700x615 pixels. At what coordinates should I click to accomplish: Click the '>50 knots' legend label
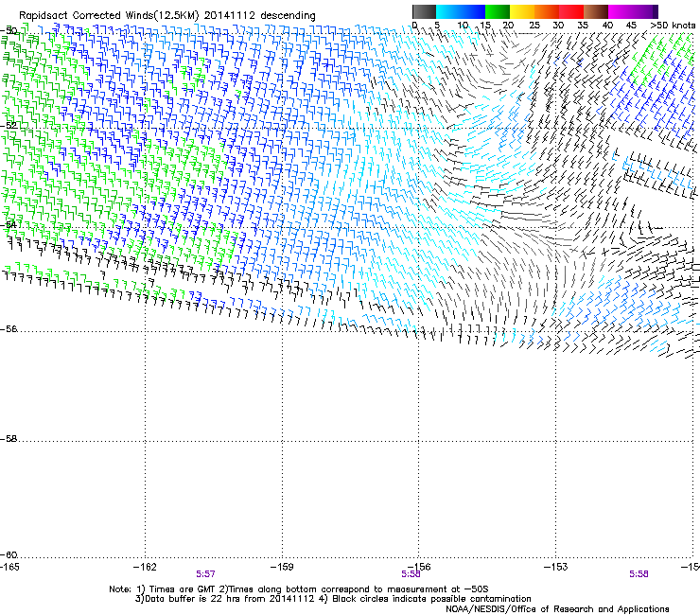click(673, 26)
